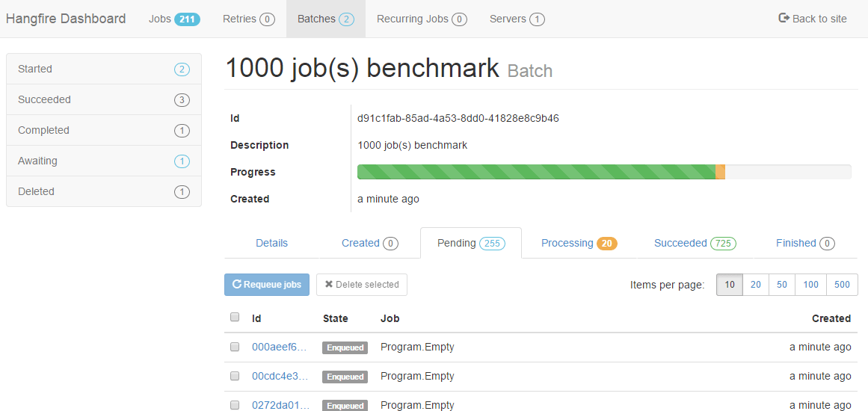The image size is (868, 411).
Task: Check the box for job 0272da01
Action: (235, 405)
